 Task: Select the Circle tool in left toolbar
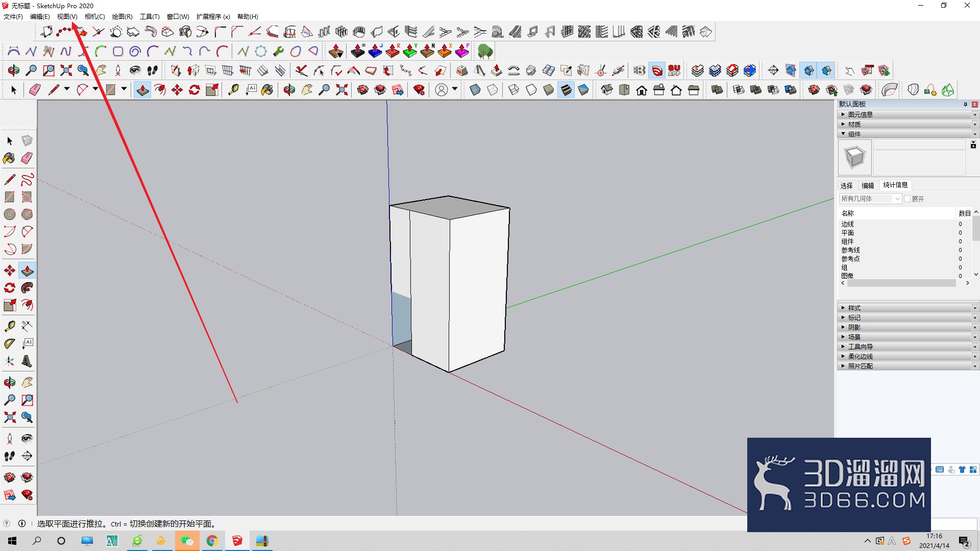[x=9, y=214]
